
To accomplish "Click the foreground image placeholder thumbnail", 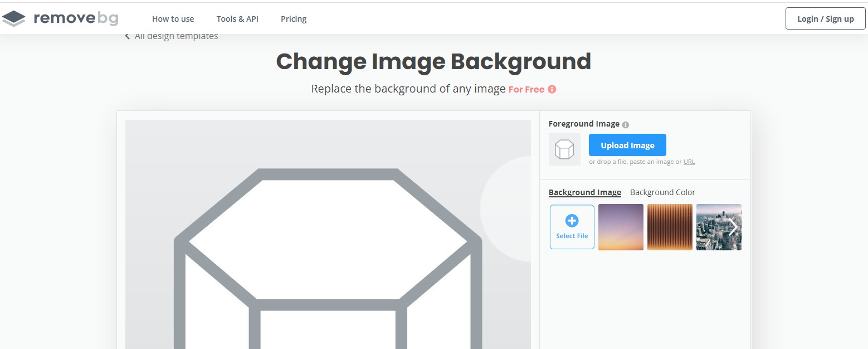I will click(564, 149).
